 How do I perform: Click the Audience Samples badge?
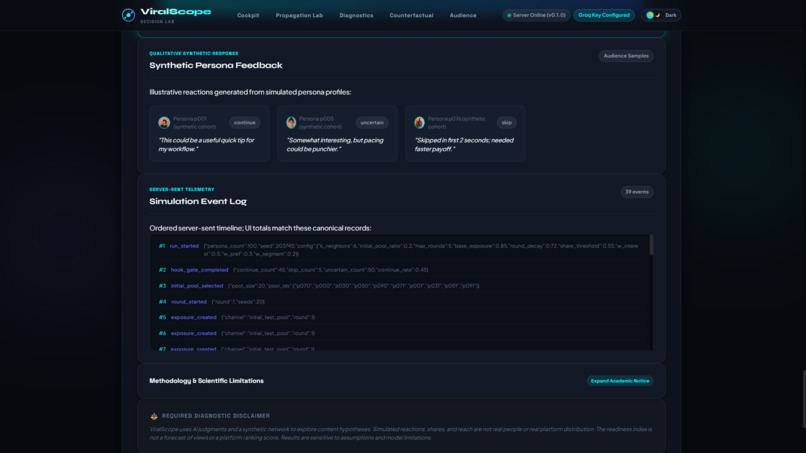(626, 56)
